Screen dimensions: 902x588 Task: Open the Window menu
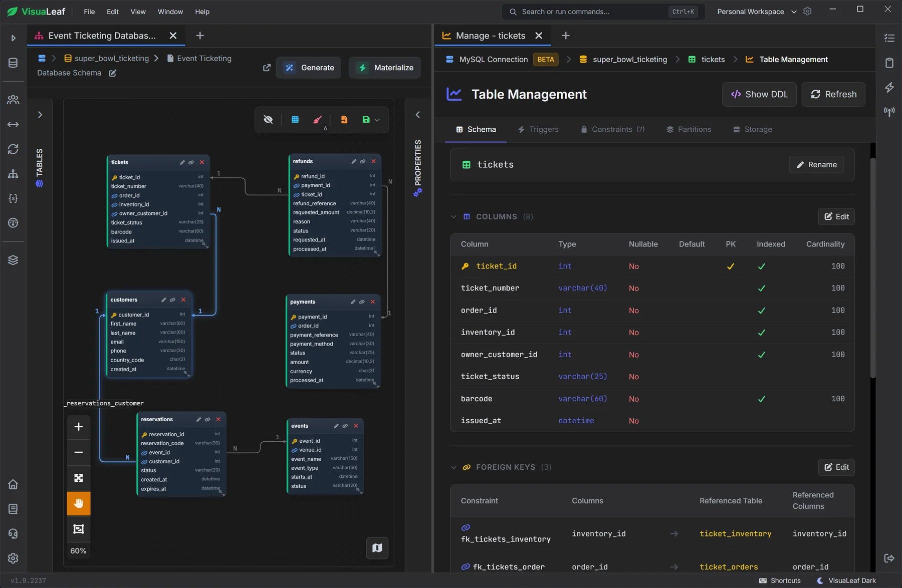pos(170,12)
